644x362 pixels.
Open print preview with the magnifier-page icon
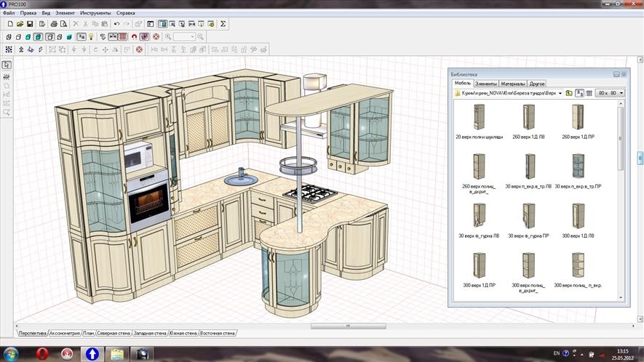coord(63,24)
